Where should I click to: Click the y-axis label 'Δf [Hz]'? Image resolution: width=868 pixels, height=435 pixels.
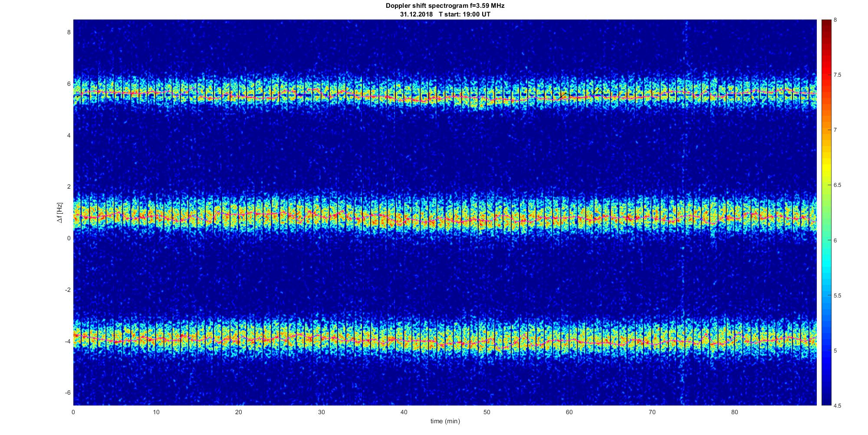click(60, 213)
